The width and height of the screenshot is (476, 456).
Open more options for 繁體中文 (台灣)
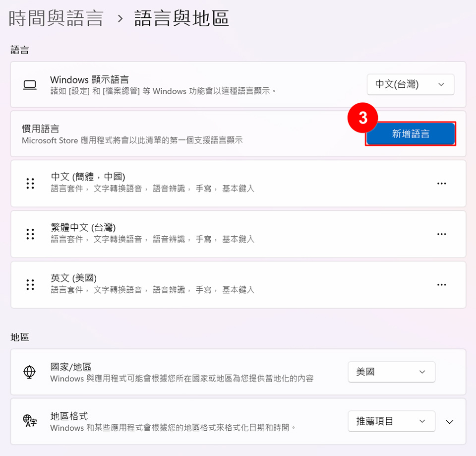441,234
